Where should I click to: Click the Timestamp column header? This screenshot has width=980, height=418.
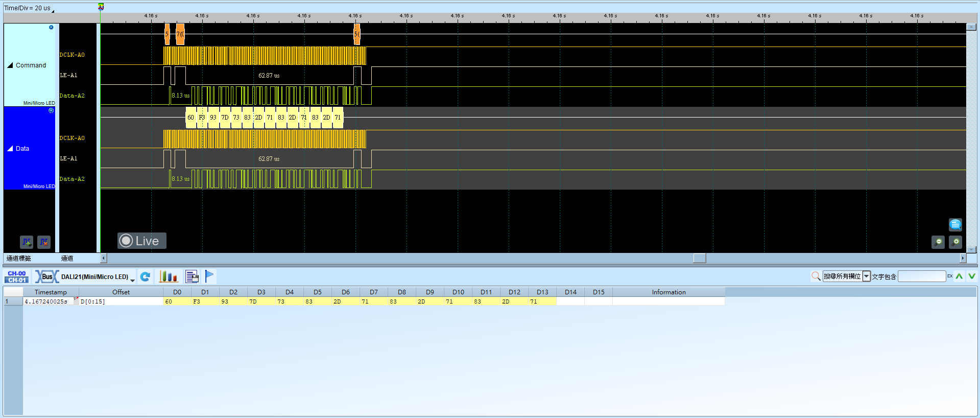[x=51, y=292]
